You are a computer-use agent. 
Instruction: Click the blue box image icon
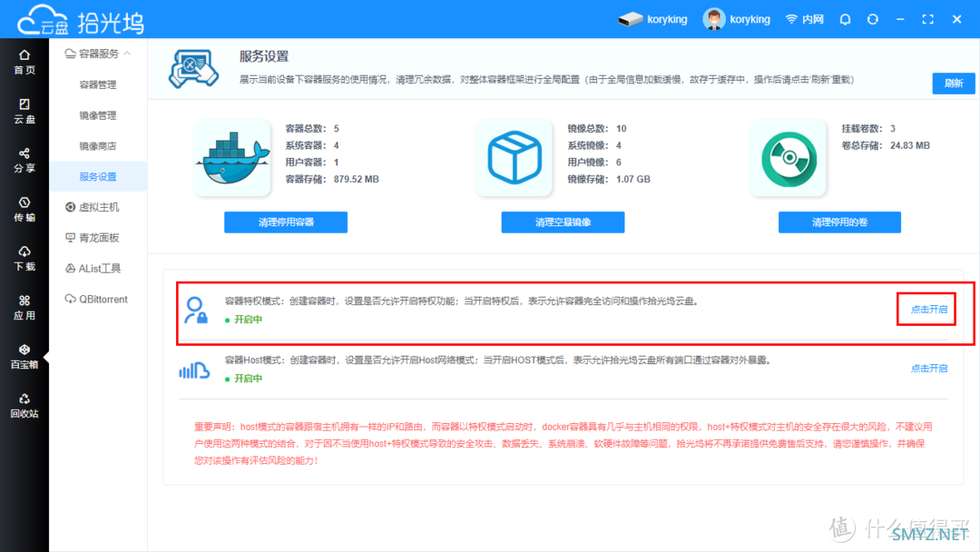[514, 158]
